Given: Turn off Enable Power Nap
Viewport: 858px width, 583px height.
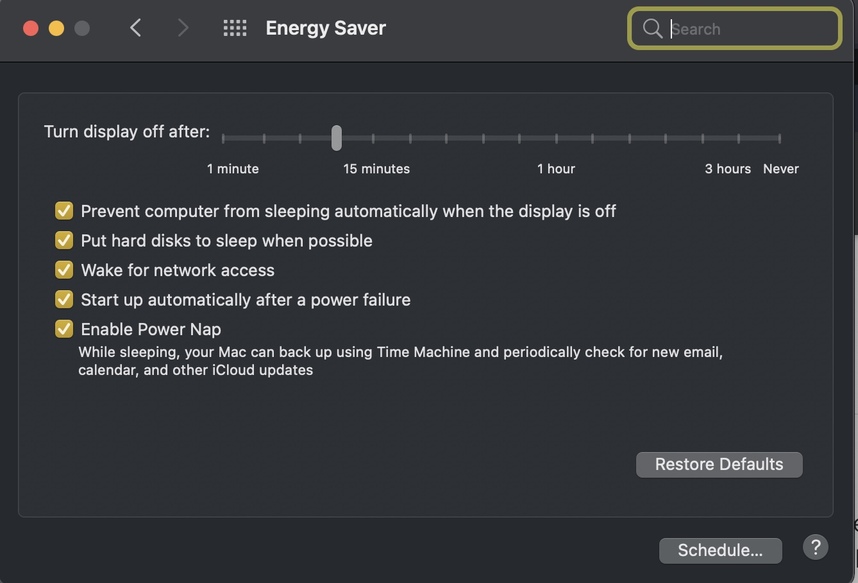Looking at the screenshot, I should click(x=64, y=329).
